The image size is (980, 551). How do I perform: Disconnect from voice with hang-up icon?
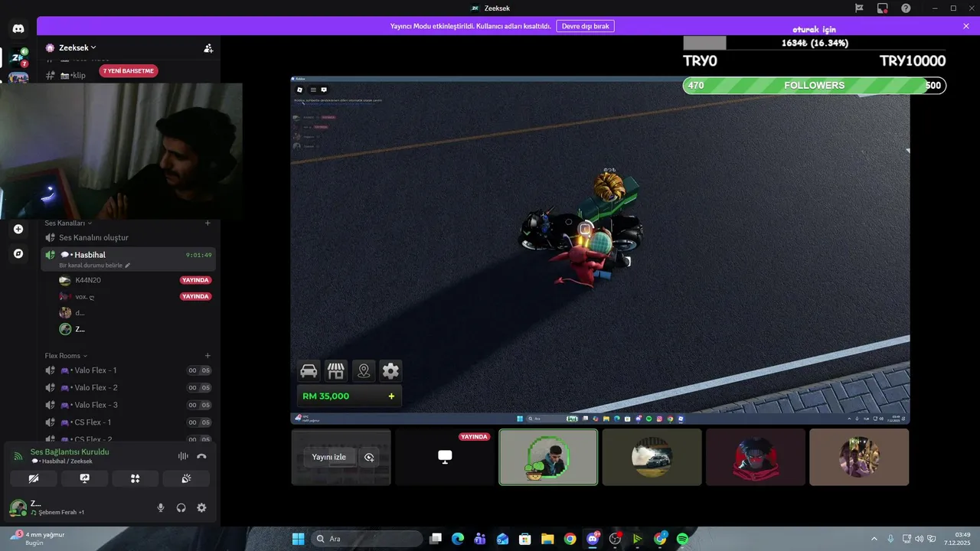[201, 456]
